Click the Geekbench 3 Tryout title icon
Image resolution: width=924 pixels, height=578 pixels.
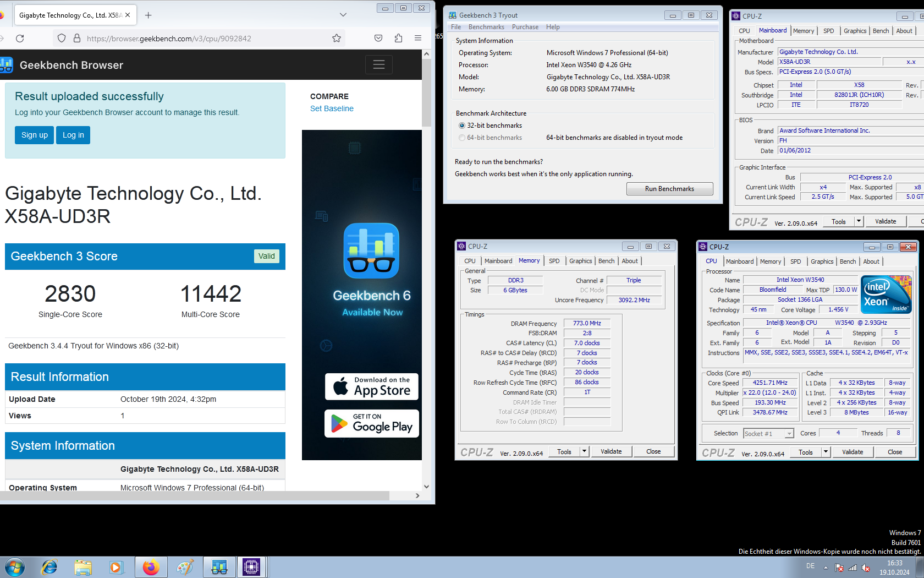coord(453,15)
